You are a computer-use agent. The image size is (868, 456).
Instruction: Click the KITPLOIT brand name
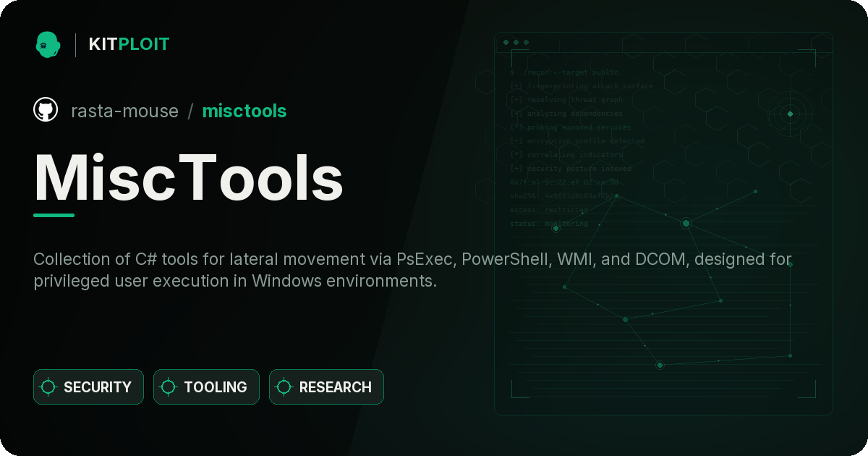(x=129, y=44)
